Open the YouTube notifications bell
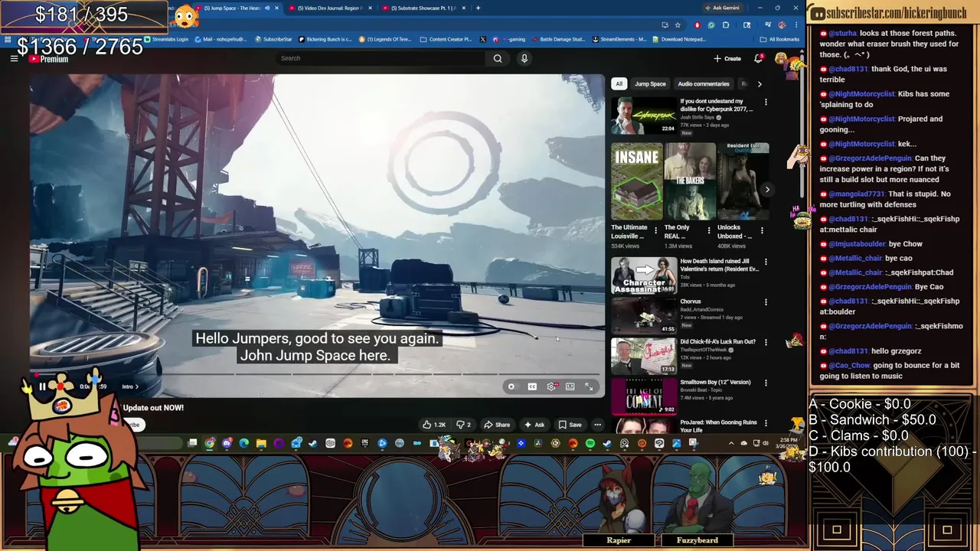 pyautogui.click(x=758, y=58)
